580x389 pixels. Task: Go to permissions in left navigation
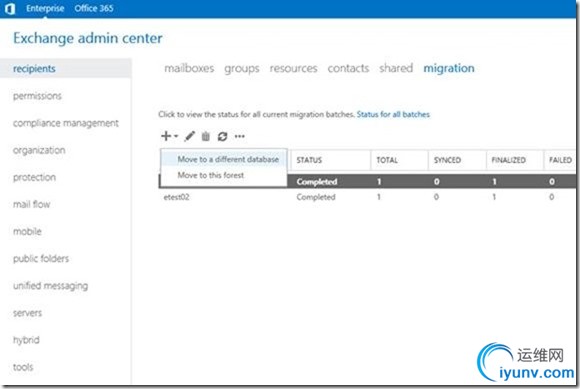tap(37, 96)
